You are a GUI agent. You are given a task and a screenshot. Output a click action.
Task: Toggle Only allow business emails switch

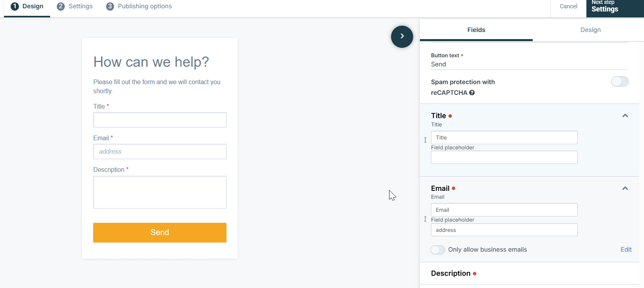[x=438, y=250]
